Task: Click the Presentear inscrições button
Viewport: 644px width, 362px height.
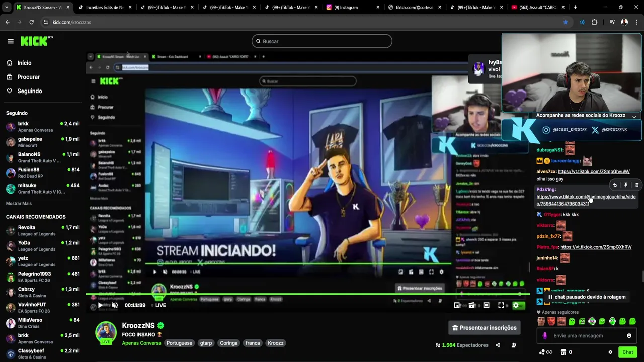Action: (484, 328)
